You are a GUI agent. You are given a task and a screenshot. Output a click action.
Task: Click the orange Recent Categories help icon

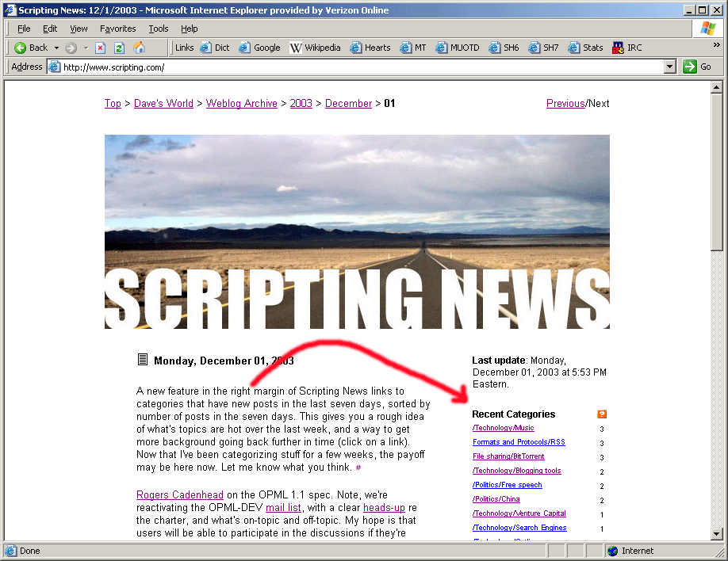603,414
